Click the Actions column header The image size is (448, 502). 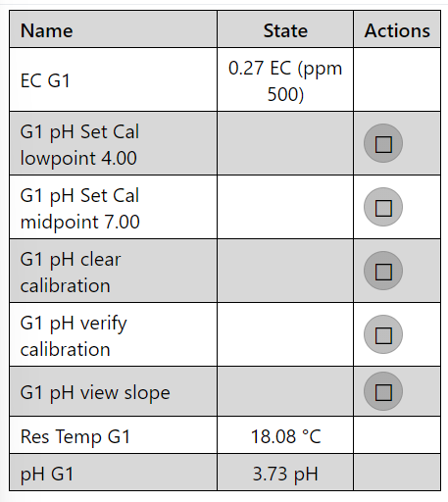tap(397, 31)
